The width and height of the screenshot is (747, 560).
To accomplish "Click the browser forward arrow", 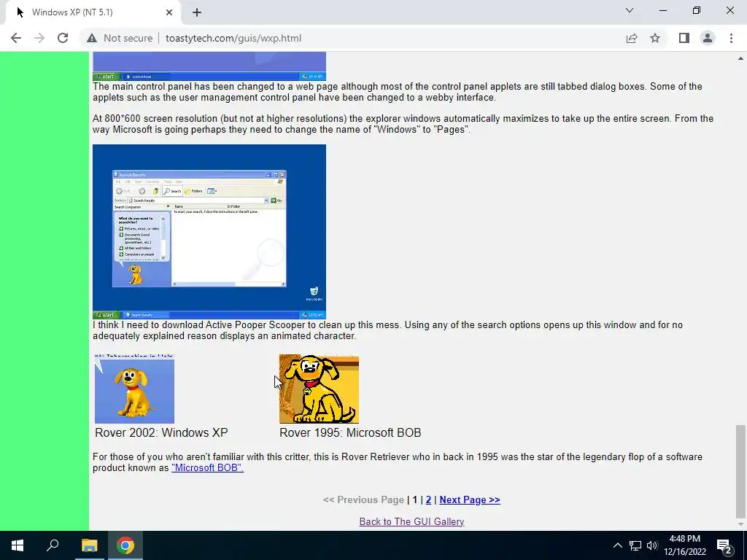I will [x=39, y=38].
